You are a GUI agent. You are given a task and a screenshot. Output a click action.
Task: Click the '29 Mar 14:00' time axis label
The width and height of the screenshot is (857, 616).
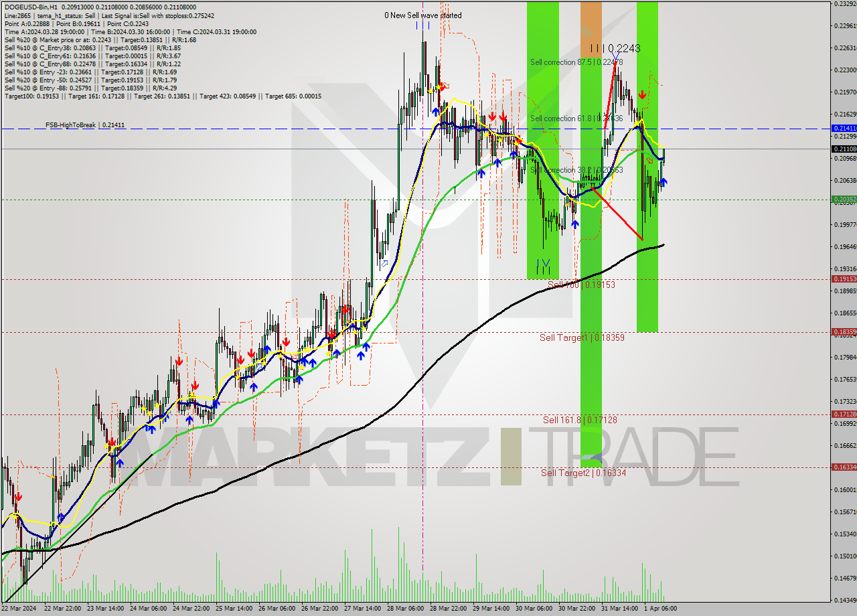491,609
